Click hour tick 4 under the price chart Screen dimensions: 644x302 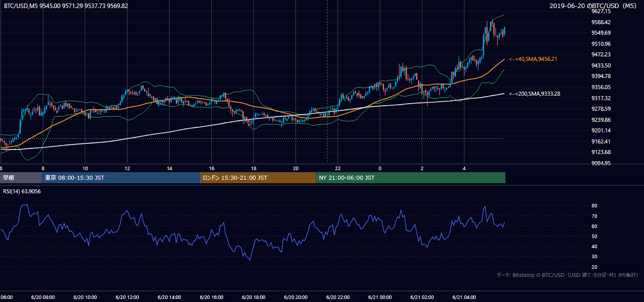pos(464,169)
